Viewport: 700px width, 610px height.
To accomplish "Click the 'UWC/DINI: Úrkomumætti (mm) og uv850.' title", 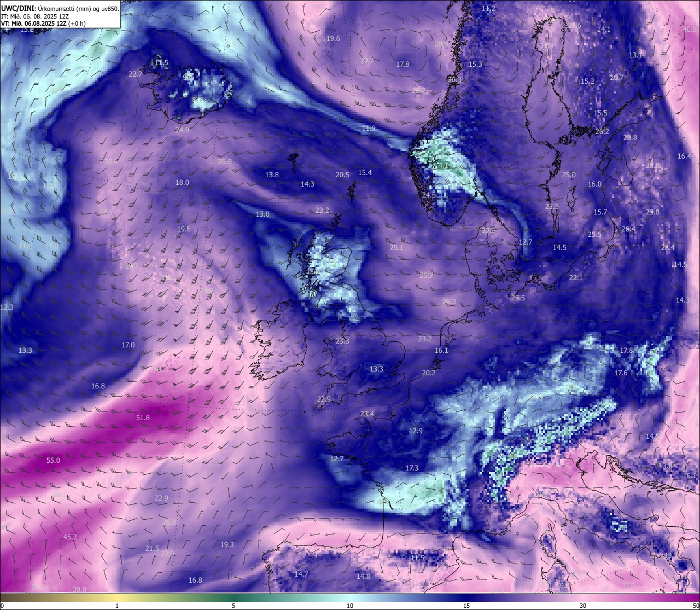I will [60, 8].
